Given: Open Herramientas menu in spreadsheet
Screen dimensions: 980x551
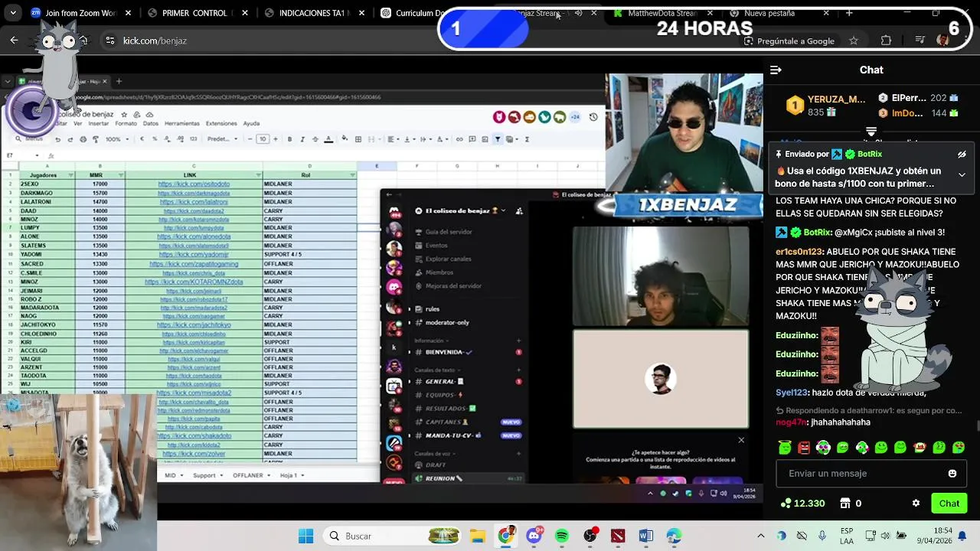Looking at the screenshot, I should 182,123.
